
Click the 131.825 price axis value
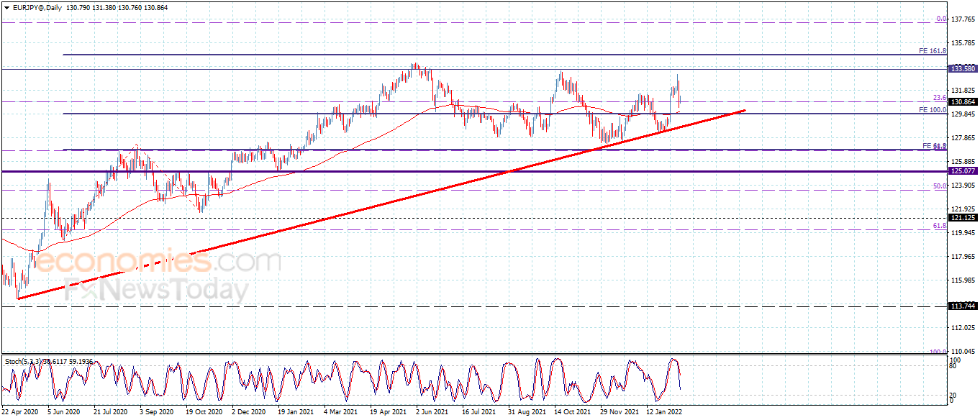pos(963,91)
